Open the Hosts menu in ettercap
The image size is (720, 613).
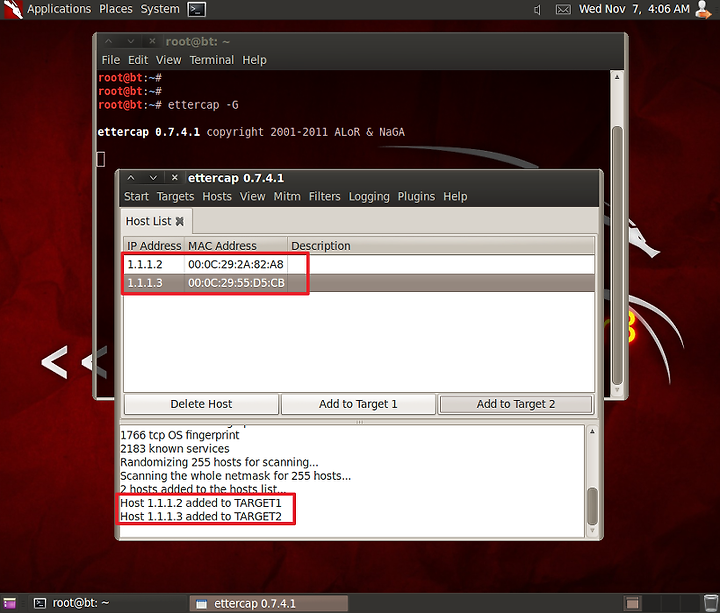click(217, 197)
